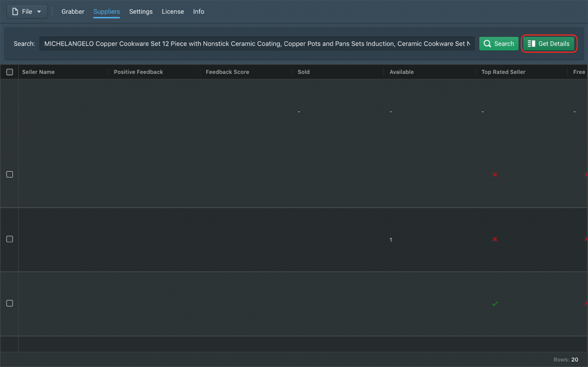
Task: Click the Available column header
Action: click(x=401, y=72)
